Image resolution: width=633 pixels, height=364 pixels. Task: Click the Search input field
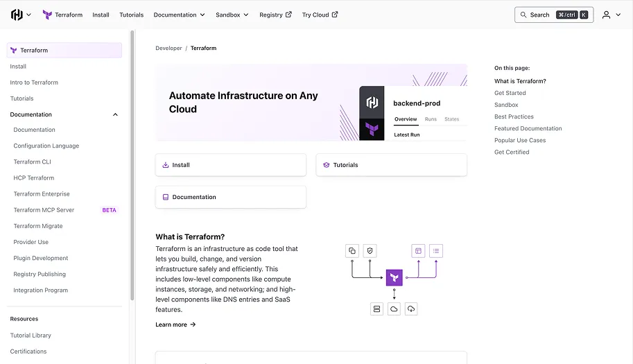[x=554, y=15]
